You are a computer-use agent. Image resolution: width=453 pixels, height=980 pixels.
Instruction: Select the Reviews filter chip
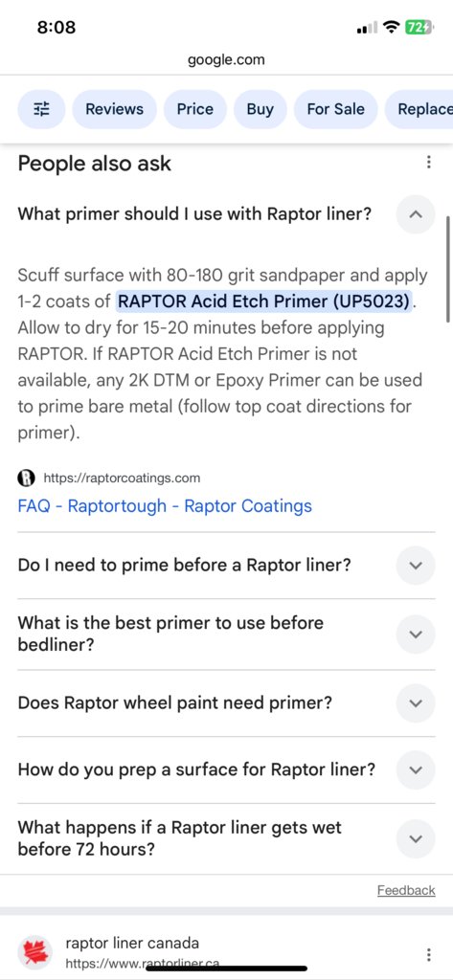[x=115, y=109]
